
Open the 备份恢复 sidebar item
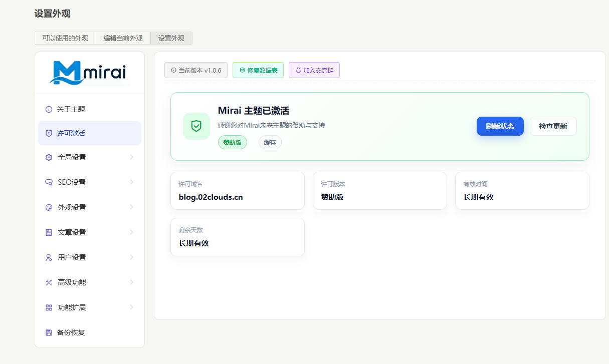click(x=90, y=332)
